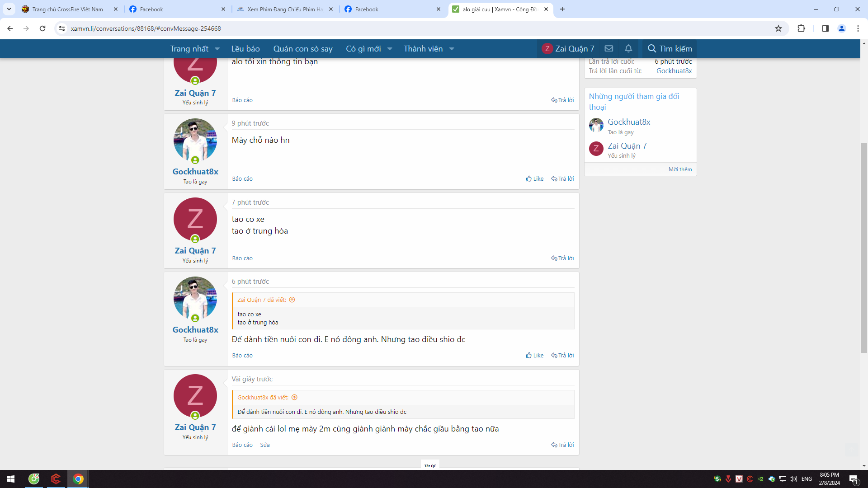Open Gockhuat8x last reply link in sidebar

[x=674, y=71]
